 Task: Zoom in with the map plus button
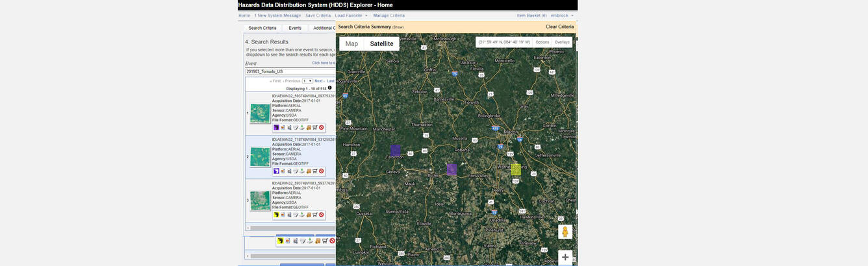(x=565, y=258)
